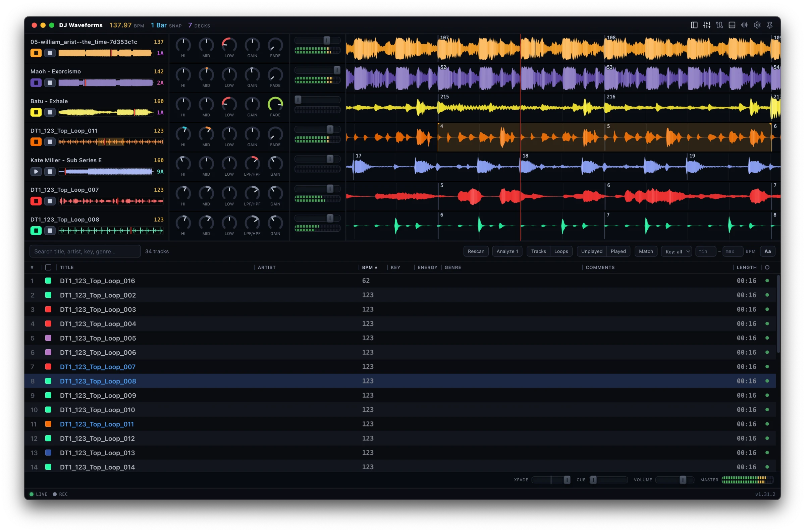The width and height of the screenshot is (805, 532).
Task: Click the volume fader of Batu - Exhale deck
Action: [x=317, y=100]
